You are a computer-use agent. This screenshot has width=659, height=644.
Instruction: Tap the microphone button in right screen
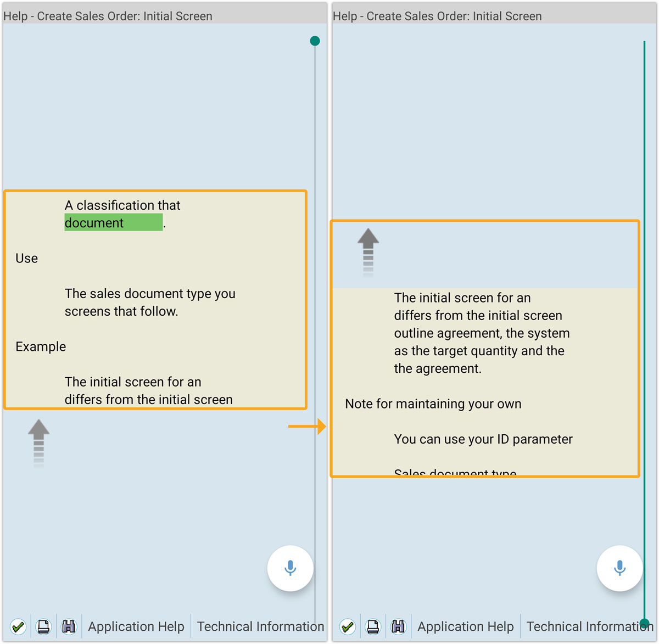[619, 568]
